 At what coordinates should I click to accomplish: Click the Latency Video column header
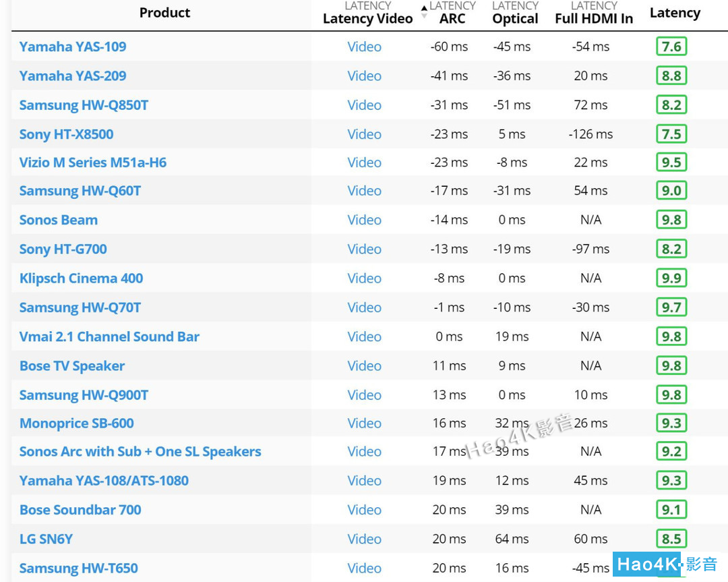pyautogui.click(x=368, y=13)
